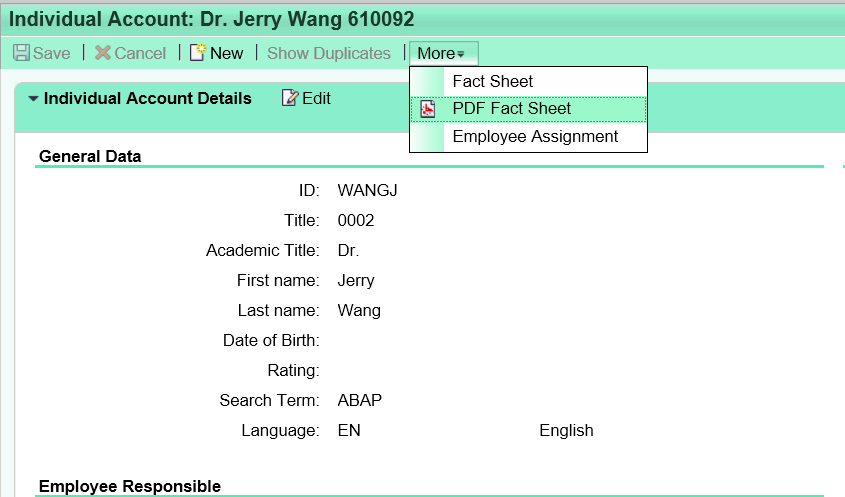Click the Search Term label

pos(269,401)
